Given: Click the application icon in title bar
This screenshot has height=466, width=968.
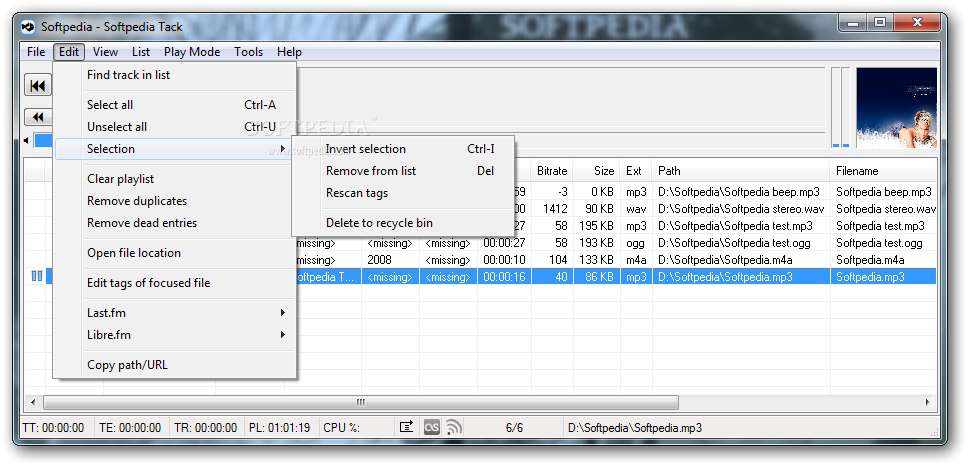Looking at the screenshot, I should click(28, 26).
